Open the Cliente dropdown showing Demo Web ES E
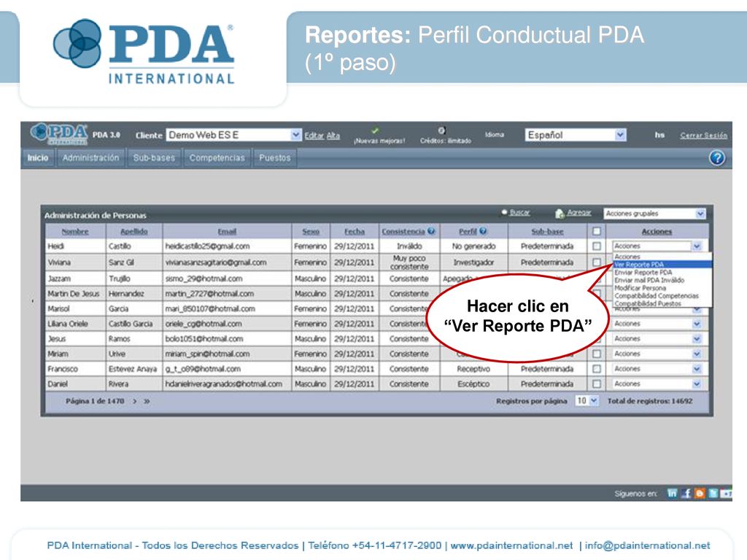747x560 pixels. [x=234, y=135]
